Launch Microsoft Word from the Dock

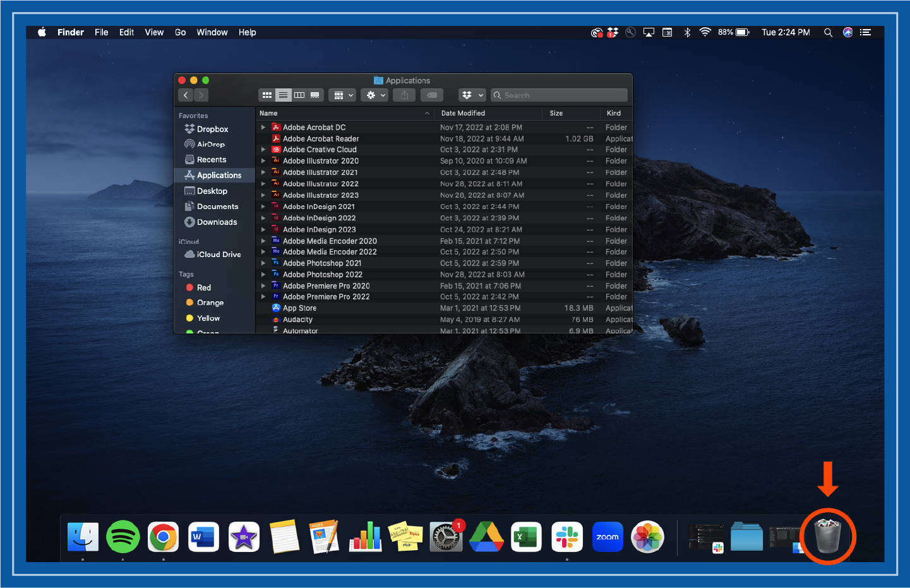[x=203, y=537]
